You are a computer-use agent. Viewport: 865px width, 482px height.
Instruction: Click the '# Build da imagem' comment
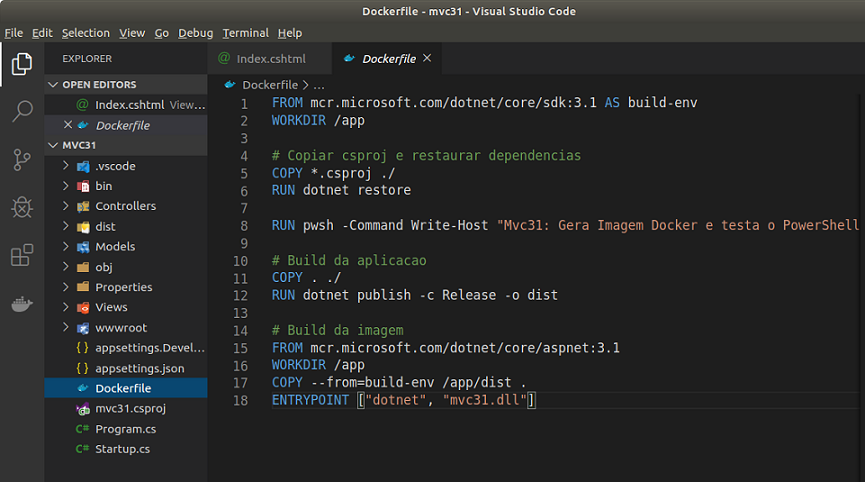pyautogui.click(x=338, y=330)
